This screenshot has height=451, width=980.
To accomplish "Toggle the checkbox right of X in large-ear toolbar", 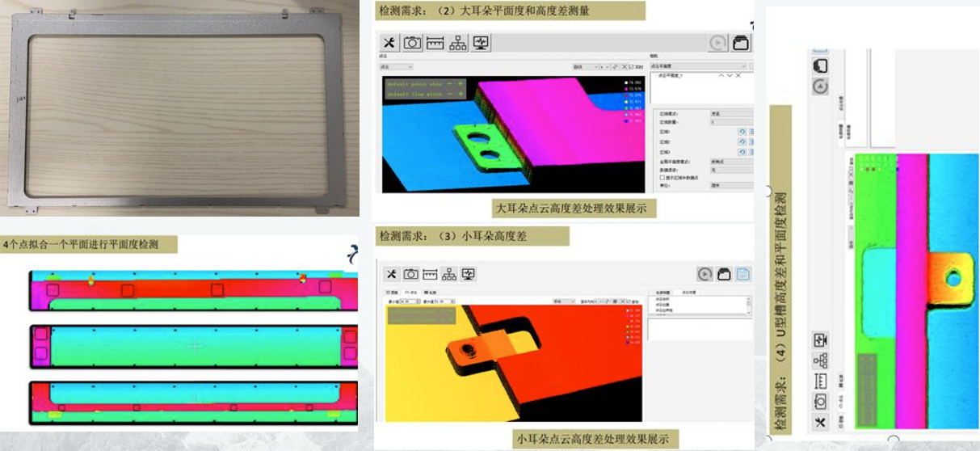I will [630, 67].
